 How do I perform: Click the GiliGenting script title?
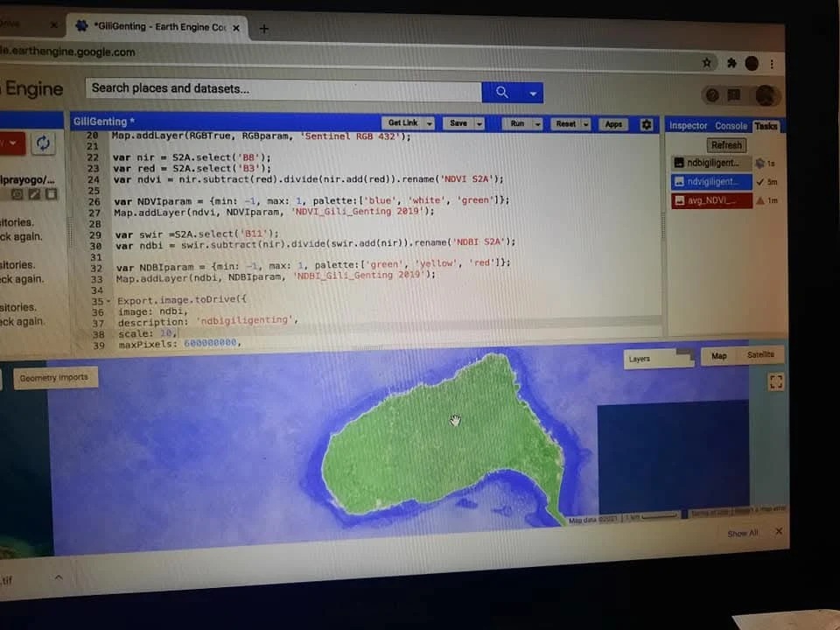pos(104,122)
